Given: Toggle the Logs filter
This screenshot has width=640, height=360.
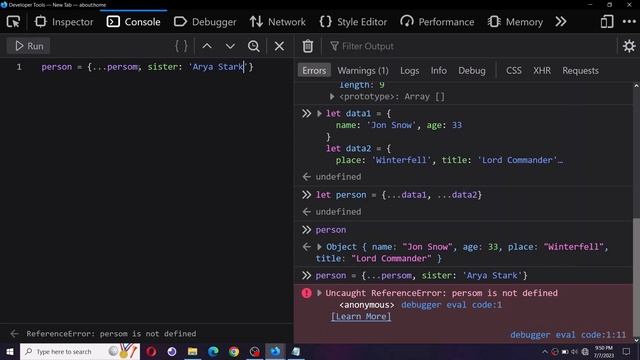Looking at the screenshot, I should point(409,70).
